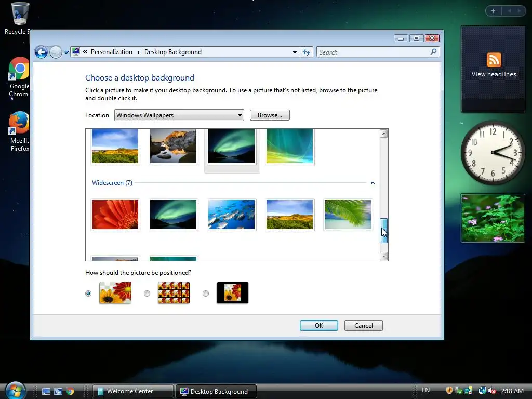
Task: Click the muted volume tray icon
Action: (x=492, y=391)
